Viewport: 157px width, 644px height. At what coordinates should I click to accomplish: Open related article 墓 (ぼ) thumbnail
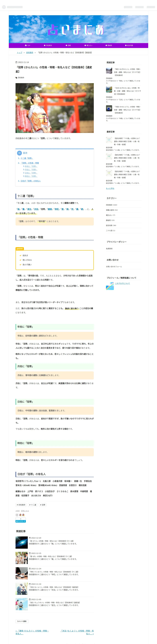[x=22, y=558]
